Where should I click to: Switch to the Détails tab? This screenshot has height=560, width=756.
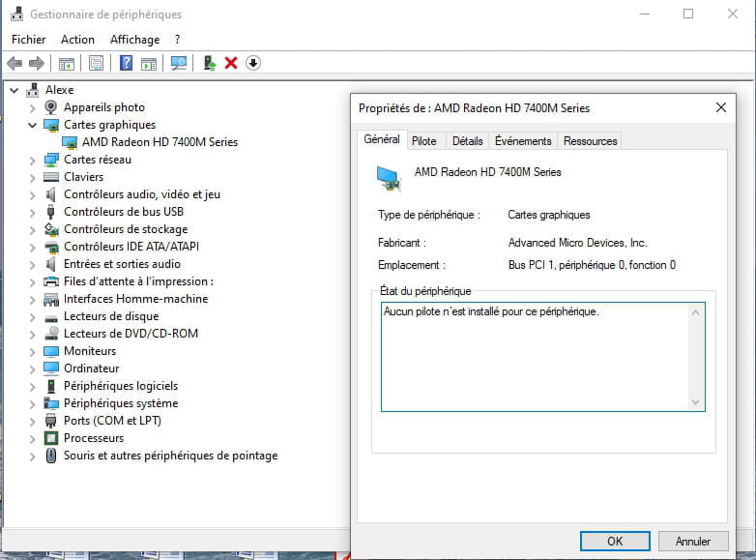click(x=468, y=141)
